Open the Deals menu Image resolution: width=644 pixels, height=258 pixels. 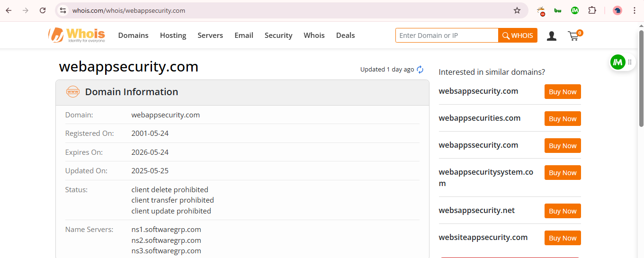point(346,36)
